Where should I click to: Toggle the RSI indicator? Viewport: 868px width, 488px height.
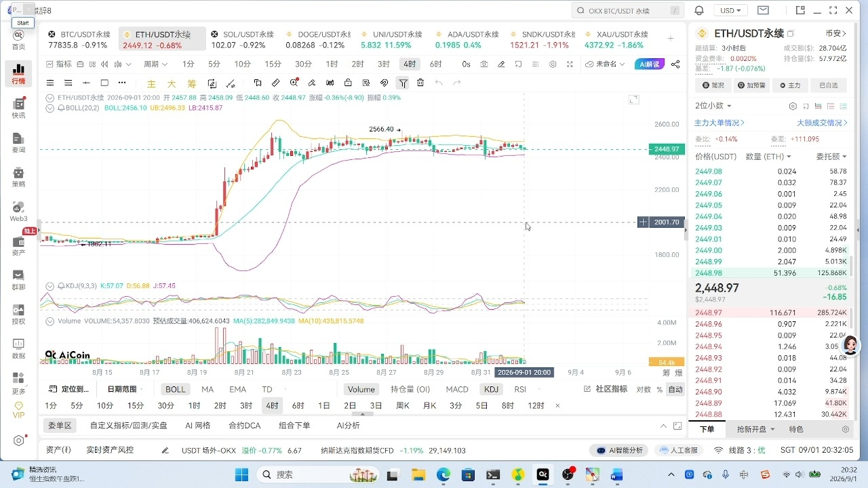click(520, 389)
